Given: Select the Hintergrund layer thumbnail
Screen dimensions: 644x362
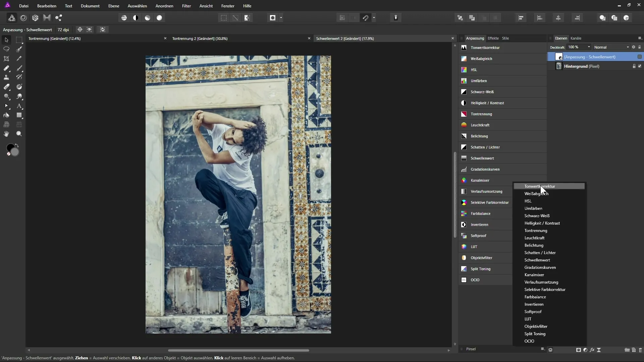Looking at the screenshot, I should click(x=559, y=66).
